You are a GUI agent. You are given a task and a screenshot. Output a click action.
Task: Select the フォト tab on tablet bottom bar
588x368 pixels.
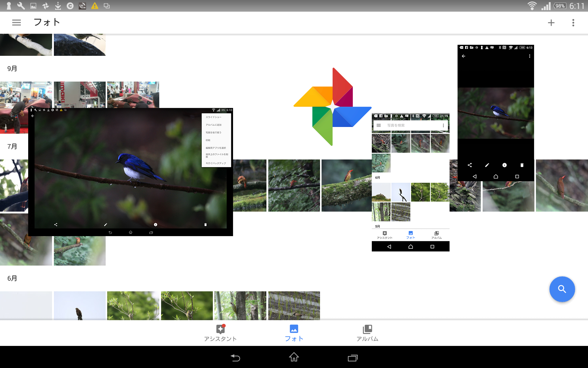[x=294, y=333]
